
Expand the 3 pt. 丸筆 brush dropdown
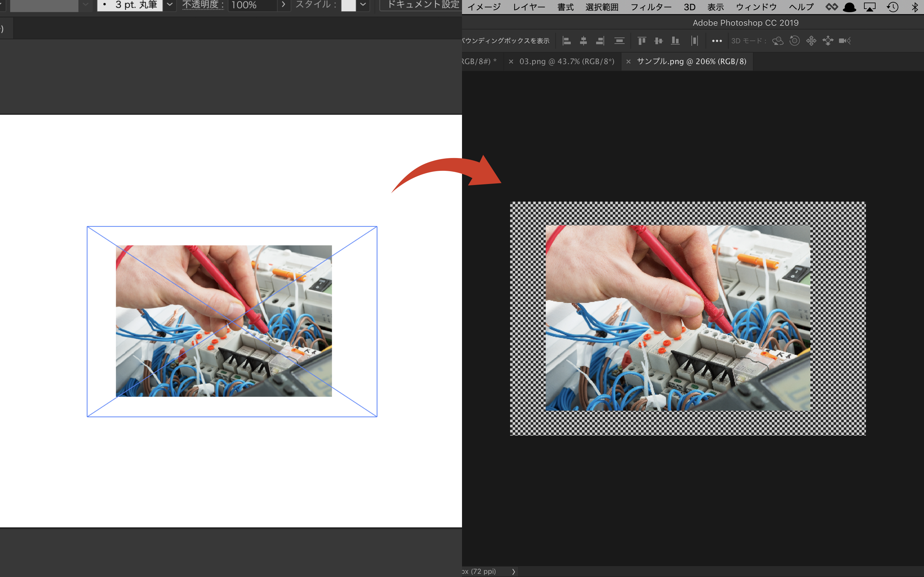click(169, 5)
